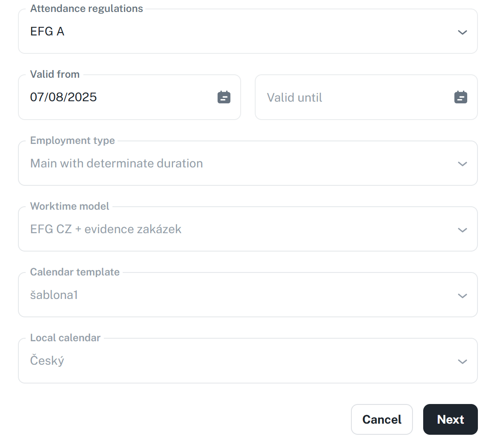Expand the EFG CZ + evidence zakázek dropdown
The width and height of the screenshot is (495, 448).
[239, 229]
